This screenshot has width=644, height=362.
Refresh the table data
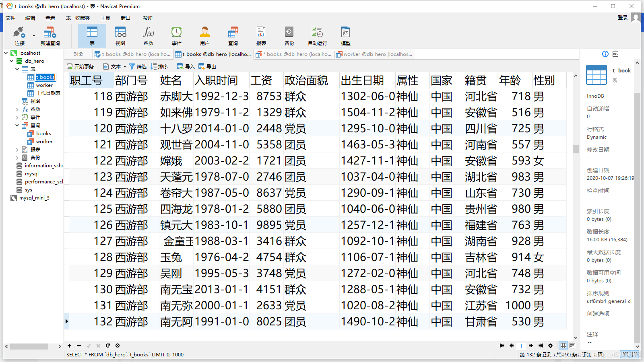click(x=108, y=346)
